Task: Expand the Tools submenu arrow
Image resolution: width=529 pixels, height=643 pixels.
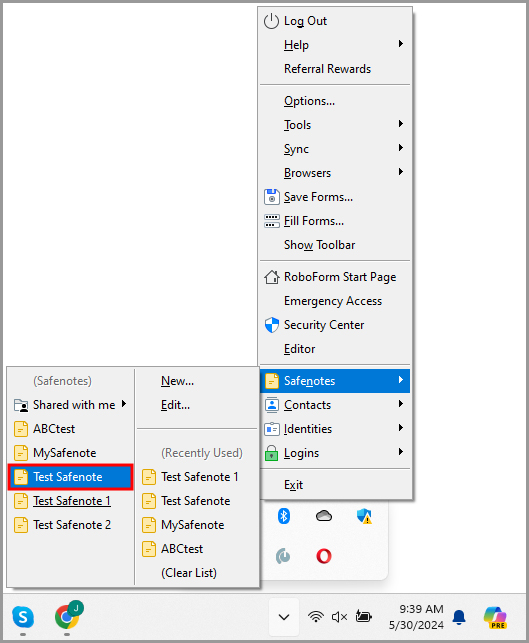Action: pyautogui.click(x=401, y=123)
